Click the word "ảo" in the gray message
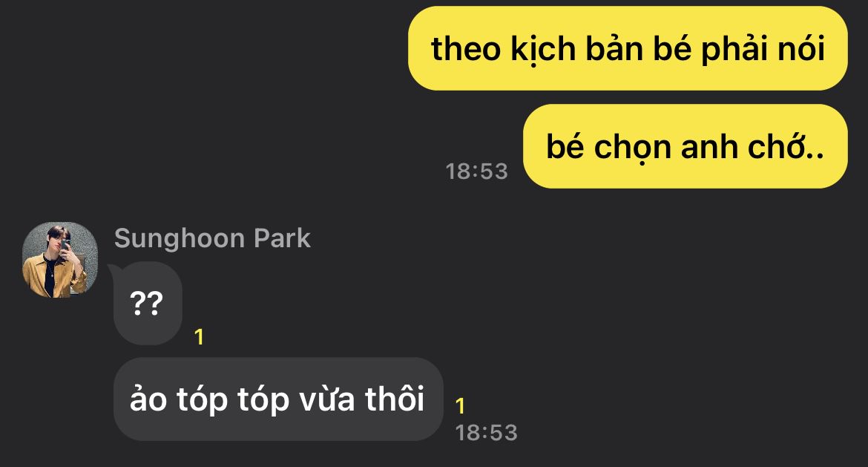Screen dimensions: 868x467 [x=148, y=399]
